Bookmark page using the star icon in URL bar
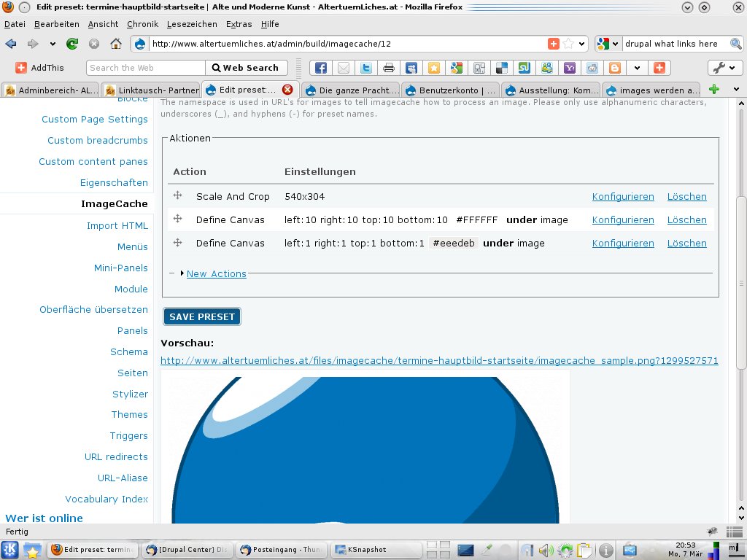Screen dimensions: 747x560 coord(568,44)
